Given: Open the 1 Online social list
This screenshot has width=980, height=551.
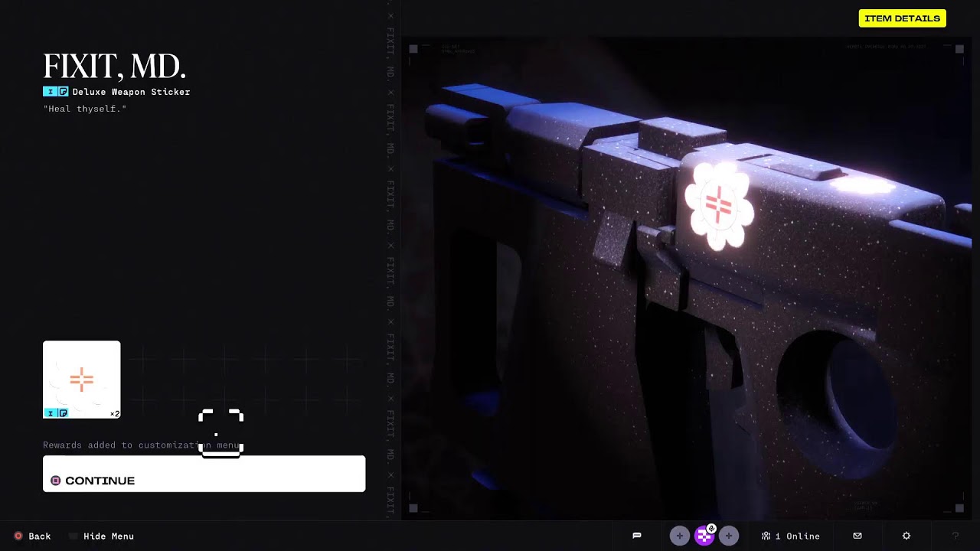Looking at the screenshot, I should [x=790, y=536].
